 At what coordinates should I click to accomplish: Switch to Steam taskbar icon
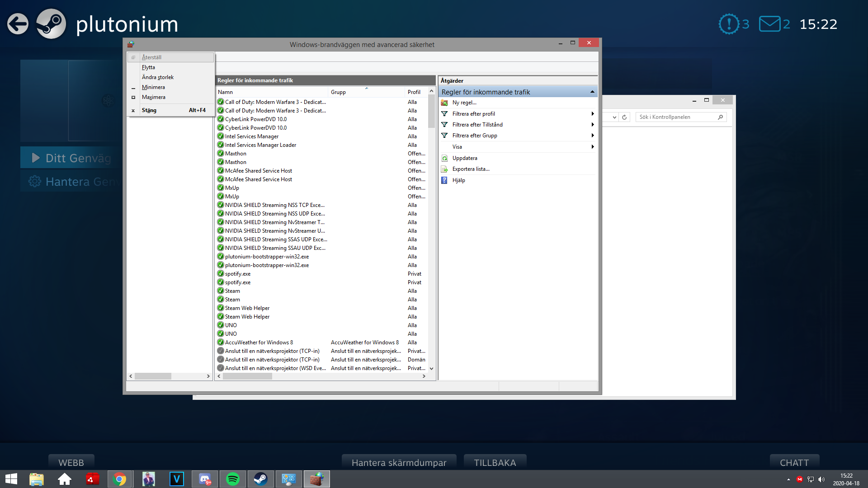261,479
